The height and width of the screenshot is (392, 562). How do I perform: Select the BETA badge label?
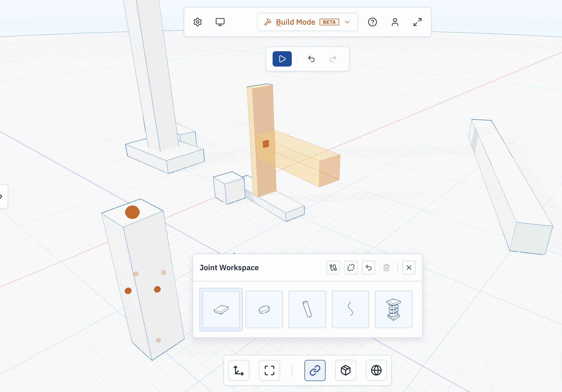pos(329,22)
